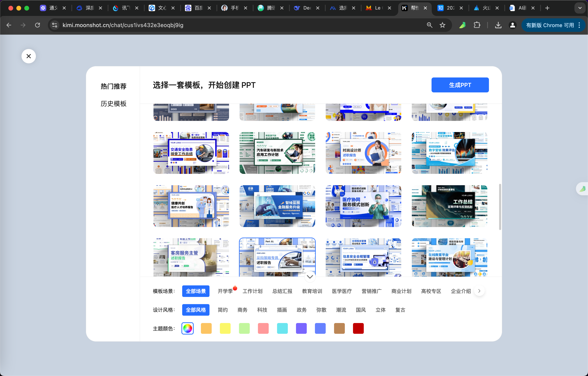Select the 工作计划 scene filter
This screenshot has width=588, height=376.
252,291
